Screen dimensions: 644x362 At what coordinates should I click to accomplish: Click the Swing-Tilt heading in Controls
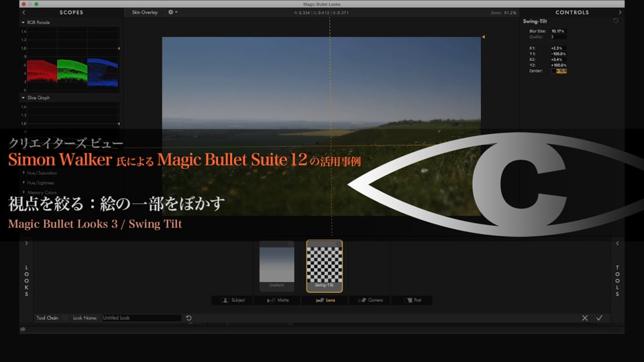point(535,21)
